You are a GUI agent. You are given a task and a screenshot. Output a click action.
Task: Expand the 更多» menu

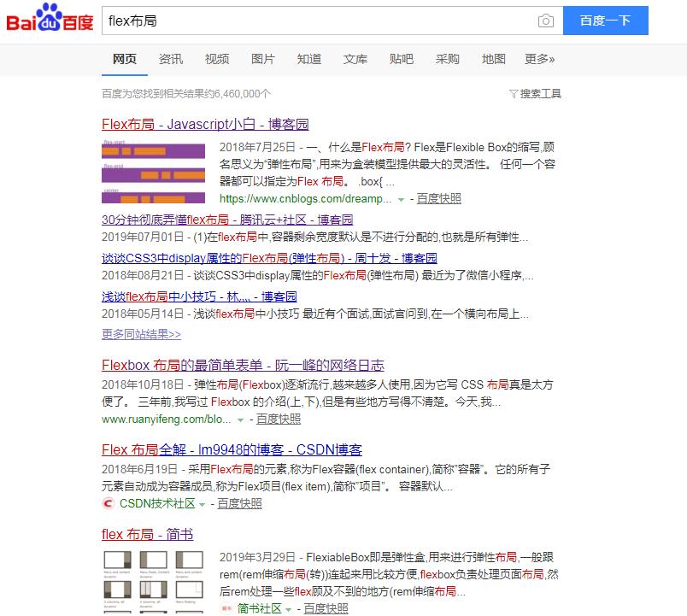[540, 59]
